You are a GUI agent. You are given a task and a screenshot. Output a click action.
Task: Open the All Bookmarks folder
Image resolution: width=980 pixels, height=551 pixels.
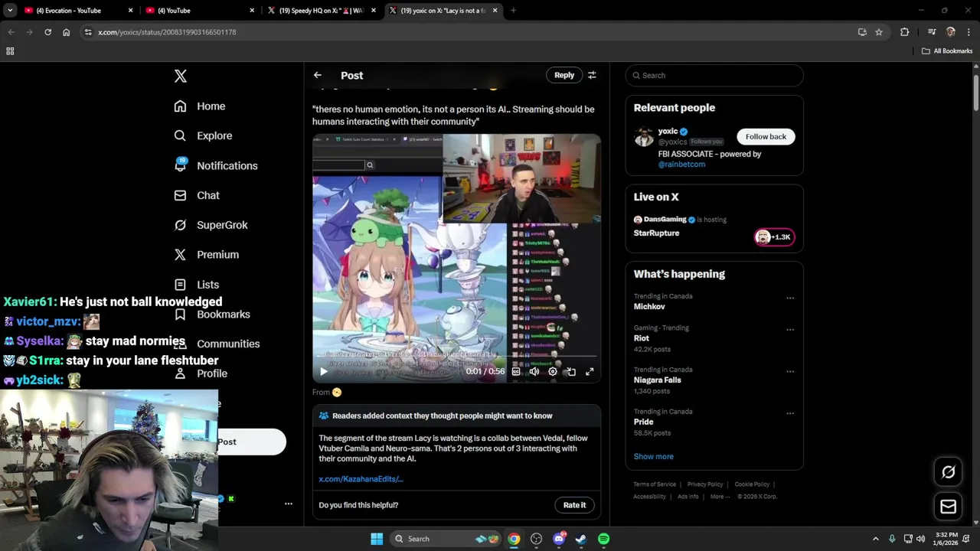947,51
